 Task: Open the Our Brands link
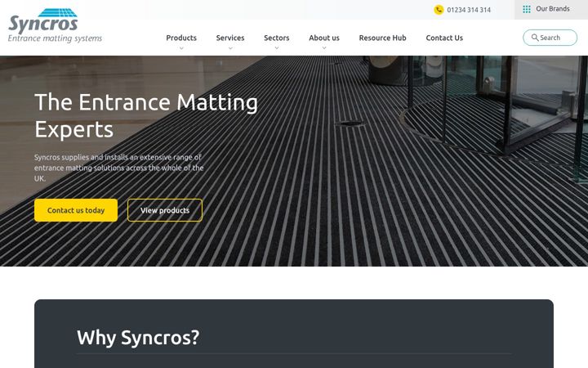click(x=553, y=9)
